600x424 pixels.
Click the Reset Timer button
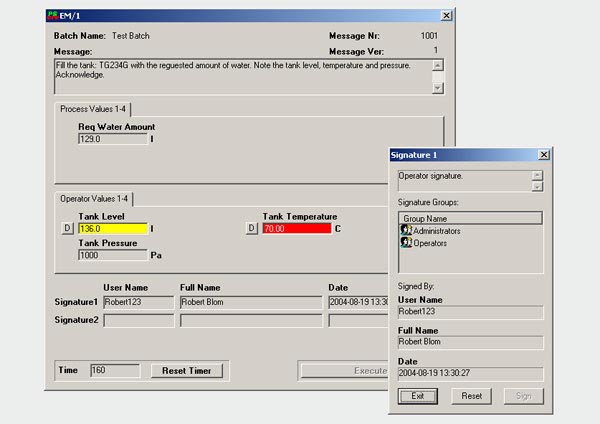[187, 370]
